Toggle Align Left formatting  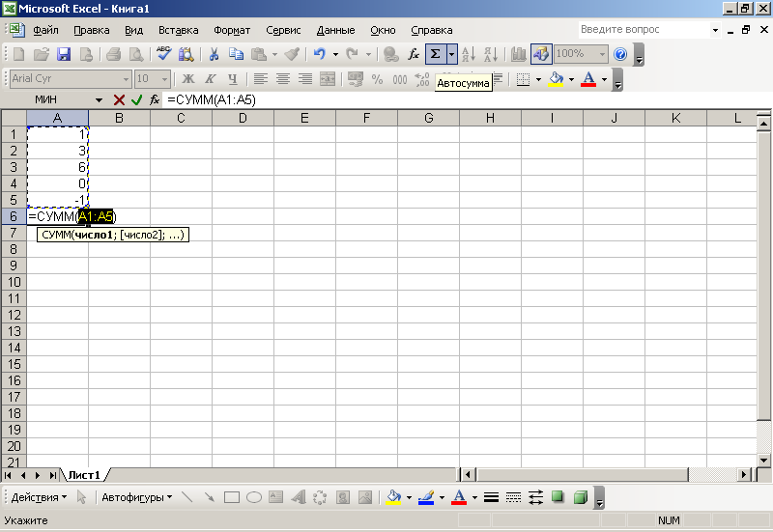(x=260, y=79)
